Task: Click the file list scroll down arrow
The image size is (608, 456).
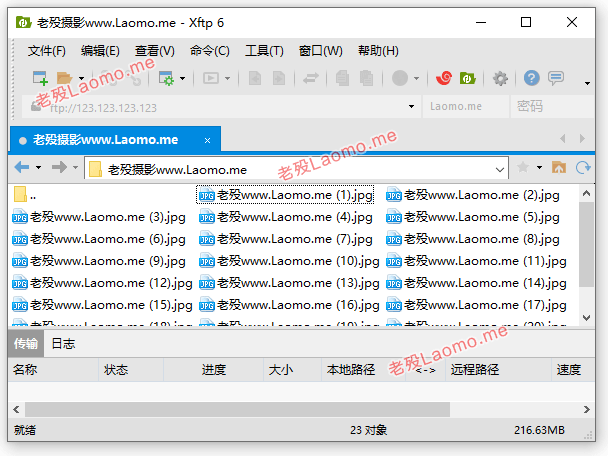Action: coord(586,318)
